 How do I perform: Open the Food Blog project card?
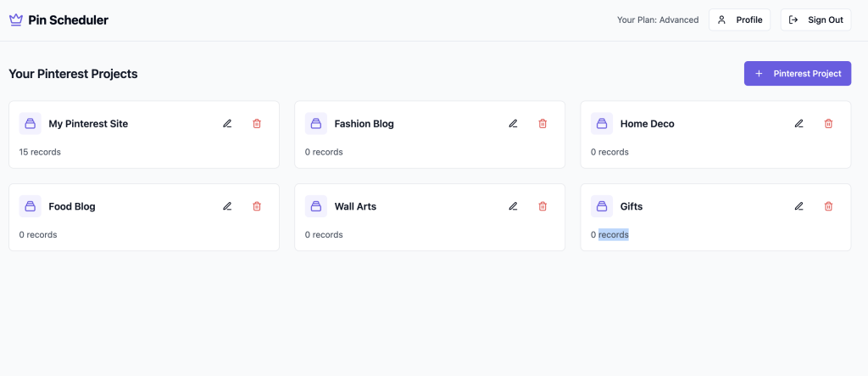[x=144, y=217]
